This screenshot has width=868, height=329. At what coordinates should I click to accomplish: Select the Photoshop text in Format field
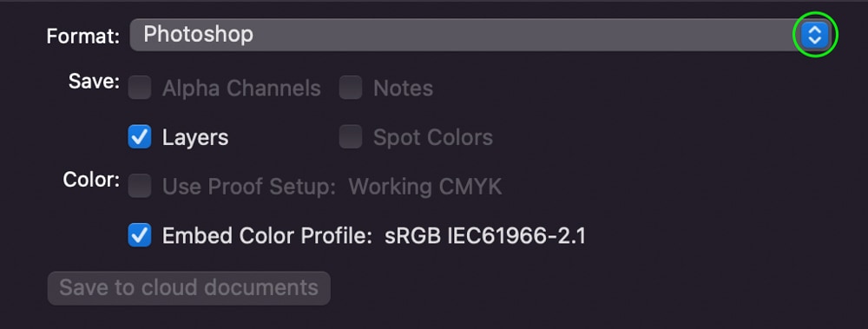pyautogui.click(x=198, y=35)
